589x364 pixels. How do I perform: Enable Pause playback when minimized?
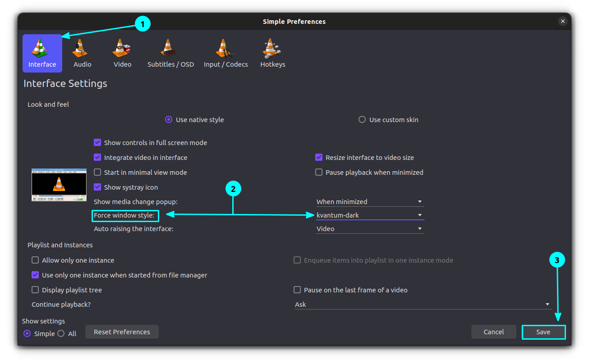319,172
